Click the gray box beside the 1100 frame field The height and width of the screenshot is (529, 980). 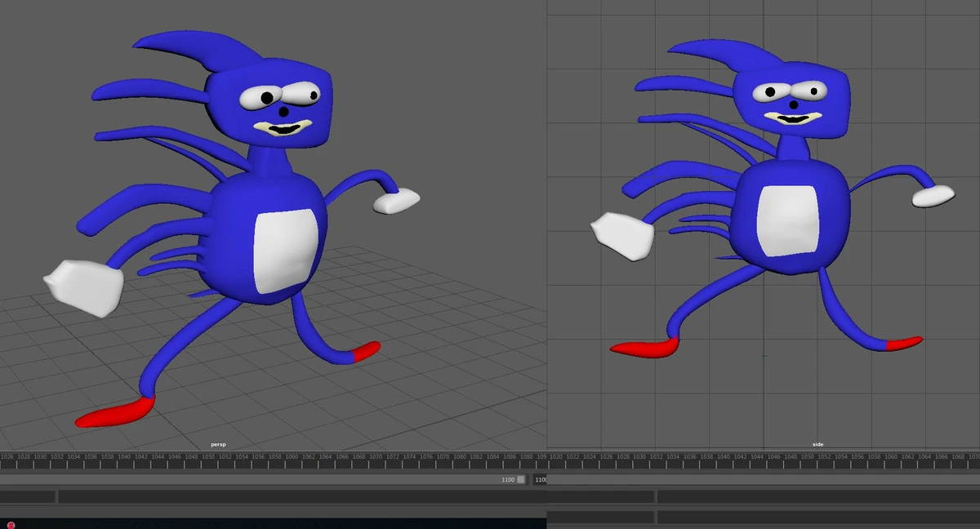(523, 479)
